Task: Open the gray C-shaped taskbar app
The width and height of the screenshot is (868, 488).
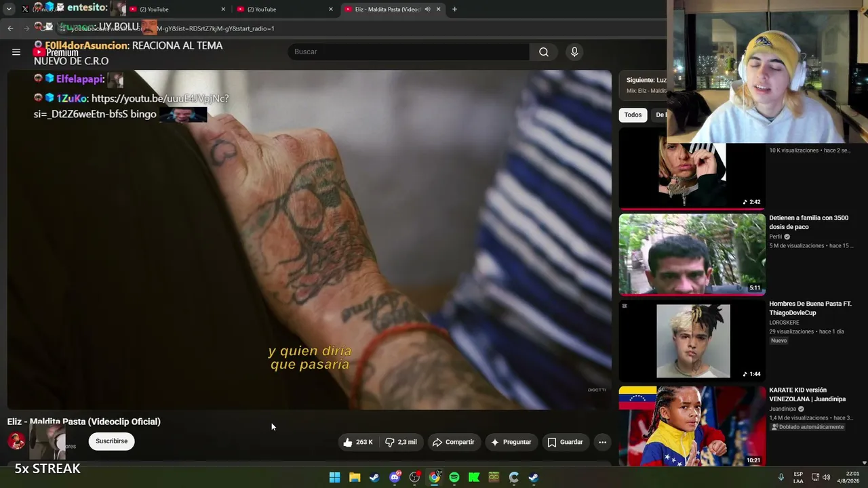Action: (514, 477)
